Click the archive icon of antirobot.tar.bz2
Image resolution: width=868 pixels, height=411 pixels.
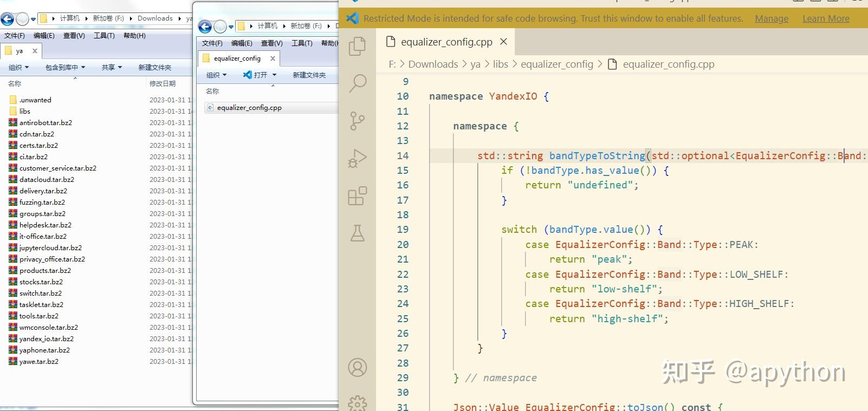click(x=13, y=122)
